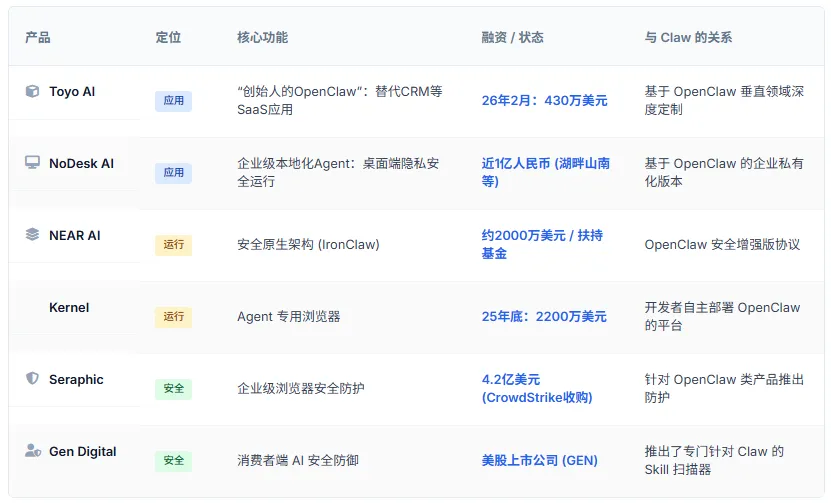Click the Seraphic product name
This screenshot has height=503, width=831.
tap(76, 380)
